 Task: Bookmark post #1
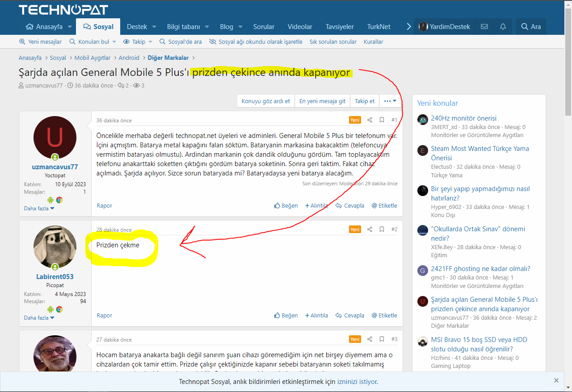point(382,120)
